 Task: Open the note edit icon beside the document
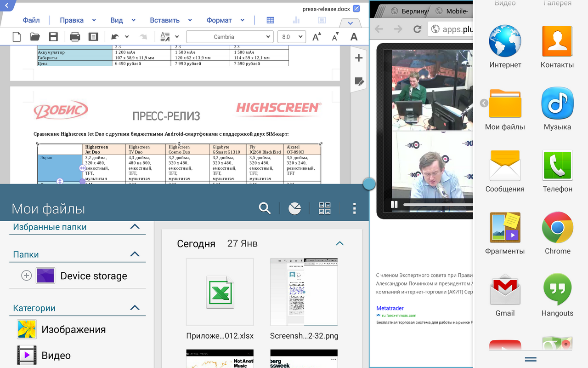point(359,82)
